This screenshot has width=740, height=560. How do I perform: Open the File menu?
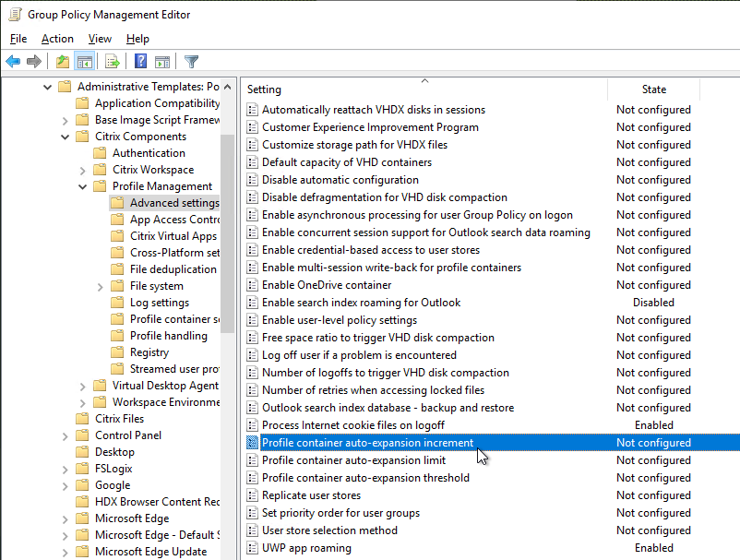(18, 39)
